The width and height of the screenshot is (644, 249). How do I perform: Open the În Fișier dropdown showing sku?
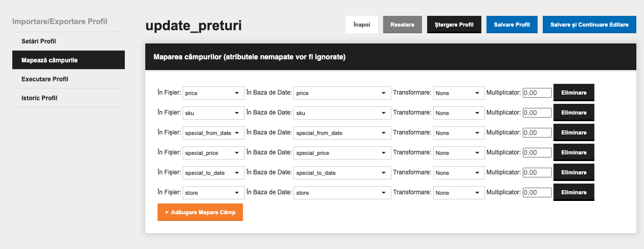[213, 113]
